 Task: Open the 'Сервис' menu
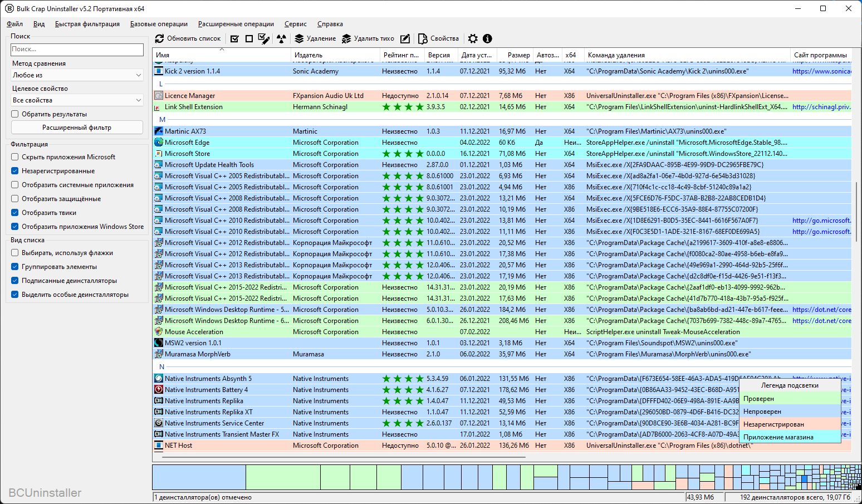pos(295,24)
